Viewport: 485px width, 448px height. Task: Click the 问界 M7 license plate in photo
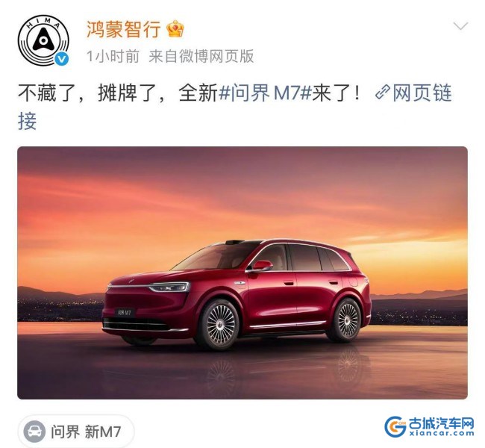point(125,312)
